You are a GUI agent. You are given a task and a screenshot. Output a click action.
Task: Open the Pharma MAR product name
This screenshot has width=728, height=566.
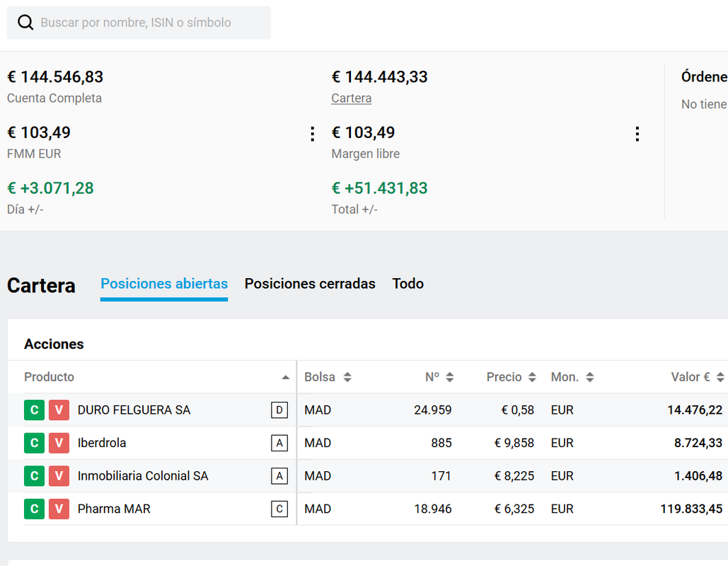point(114,509)
